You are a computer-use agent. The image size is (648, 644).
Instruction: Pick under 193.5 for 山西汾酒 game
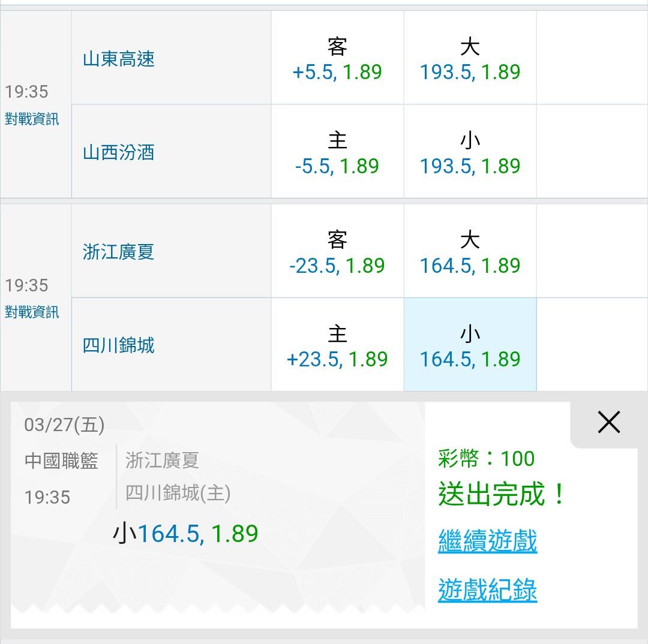pos(470,152)
